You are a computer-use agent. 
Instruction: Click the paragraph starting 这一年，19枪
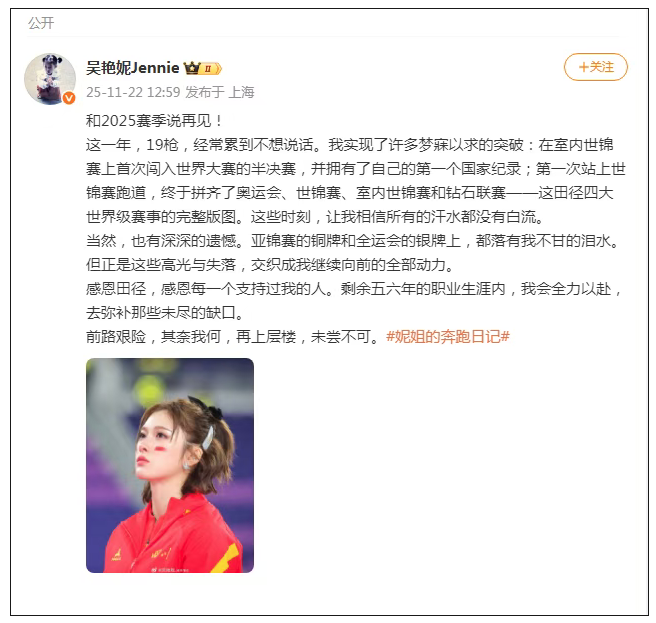click(x=356, y=181)
